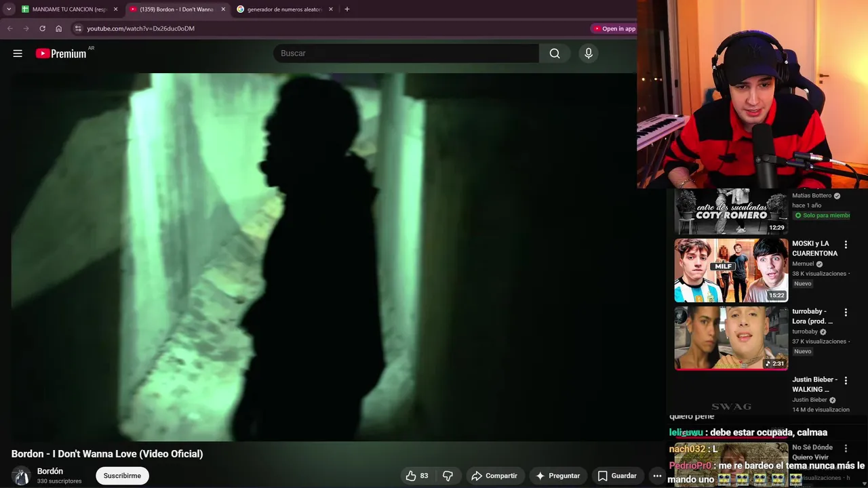Open the YouTube hamburger guide menu
Viewport: 868px width, 488px height.
pos(18,54)
